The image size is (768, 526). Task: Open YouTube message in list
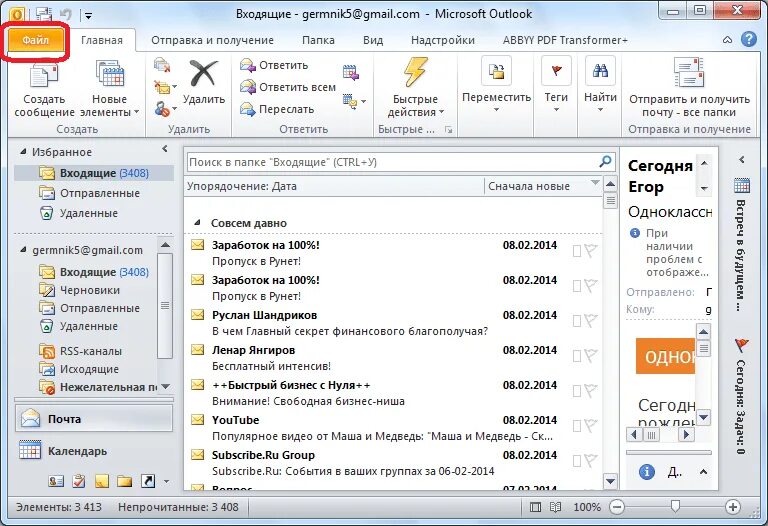pyautogui.click(x=393, y=428)
